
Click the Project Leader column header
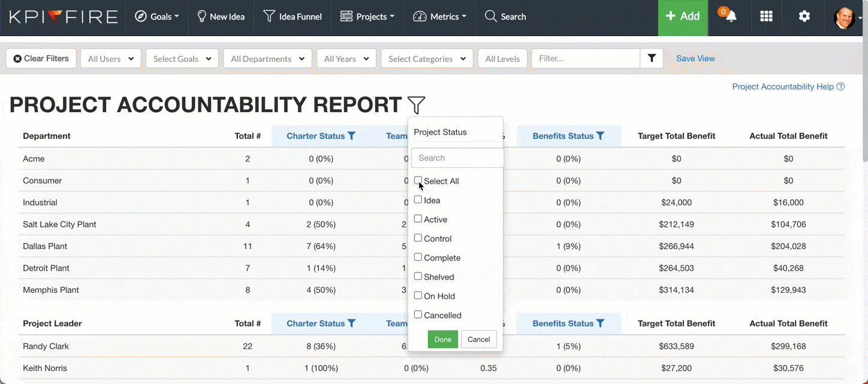point(53,323)
